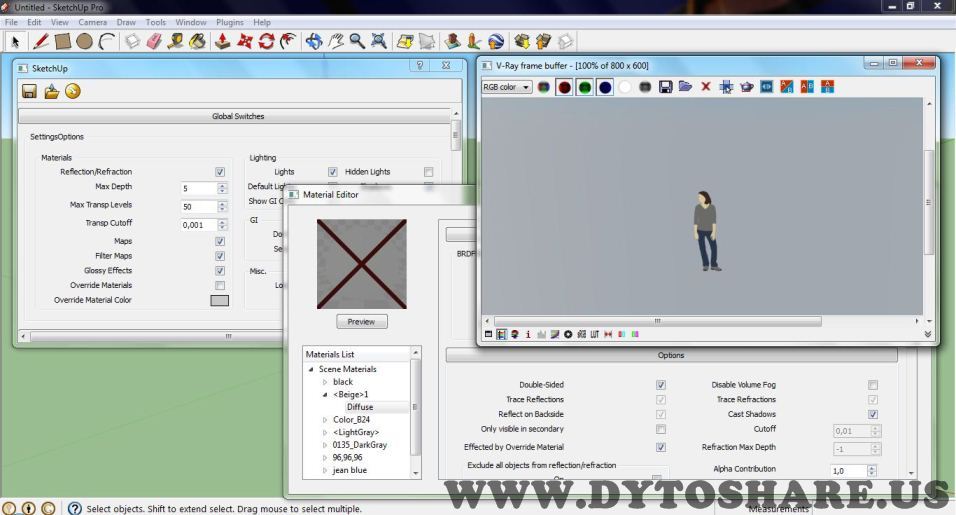Select the Push/Pull tool
The height and width of the screenshot is (515, 956).
pos(223,41)
